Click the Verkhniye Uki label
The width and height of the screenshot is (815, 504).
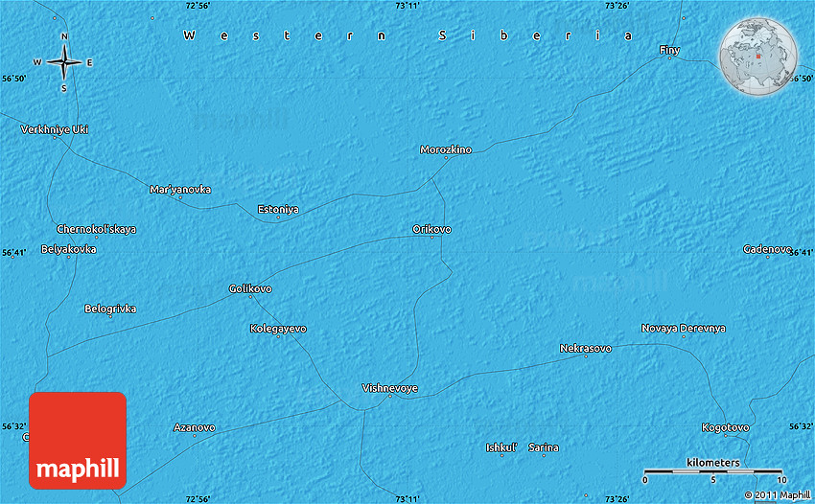[x=55, y=128]
